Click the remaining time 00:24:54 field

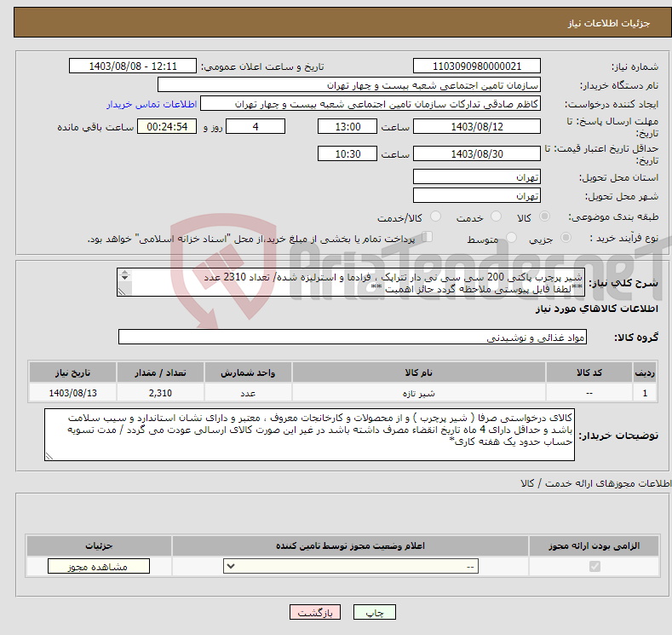pos(167,126)
